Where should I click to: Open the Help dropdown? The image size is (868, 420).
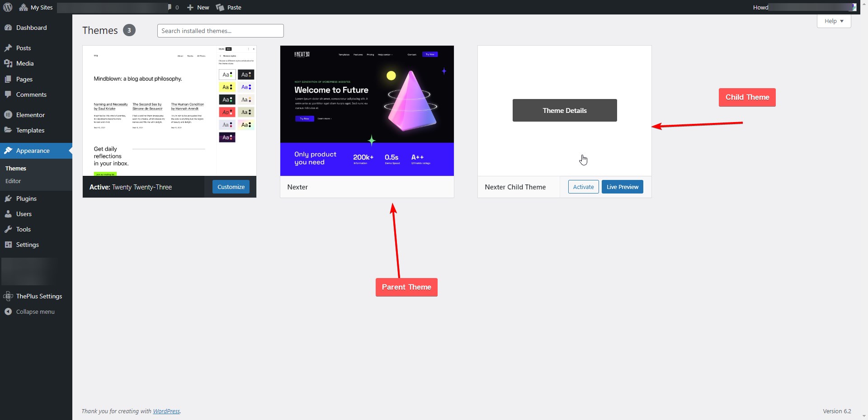point(833,21)
